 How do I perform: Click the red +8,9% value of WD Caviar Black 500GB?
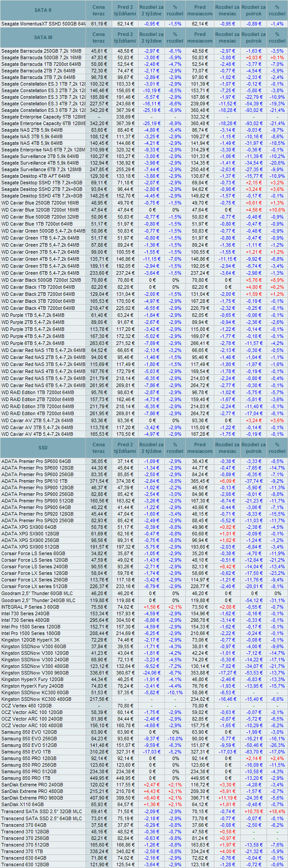pyautogui.click(x=277, y=280)
